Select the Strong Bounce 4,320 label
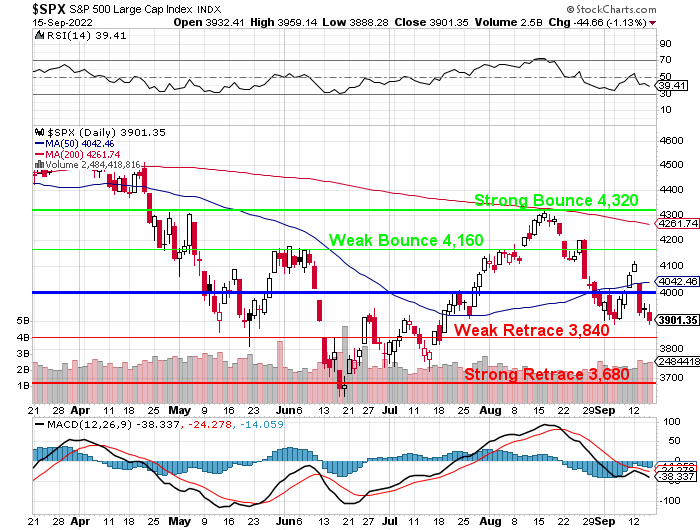700x530 pixels. [547, 201]
